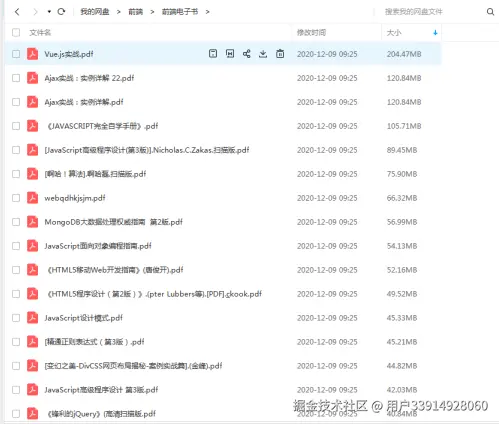This screenshot has height=424, width=499.
Task: Click the square H-shaped icon on Vue.js row
Action: pos(230,54)
